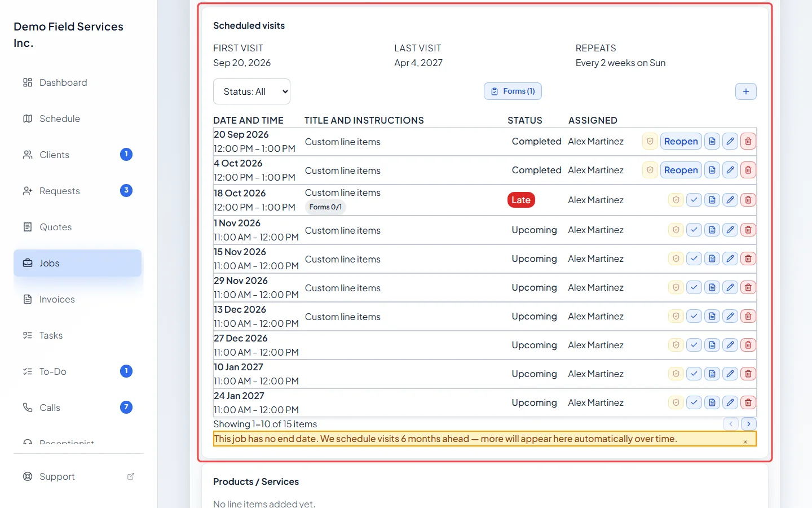Mark the late 18 Oct 2026 visit complete
812x508 pixels.
[x=694, y=200]
